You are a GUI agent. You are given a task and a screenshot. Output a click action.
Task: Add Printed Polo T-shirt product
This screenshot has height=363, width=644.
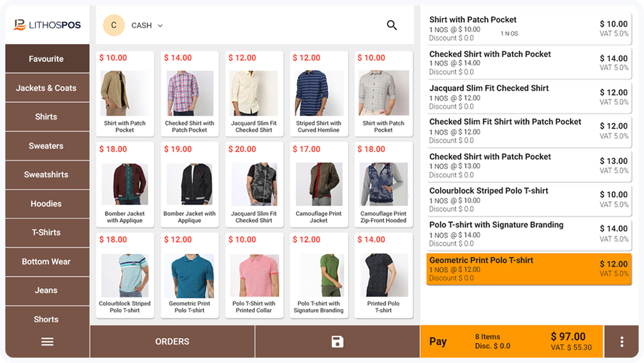pos(383,275)
